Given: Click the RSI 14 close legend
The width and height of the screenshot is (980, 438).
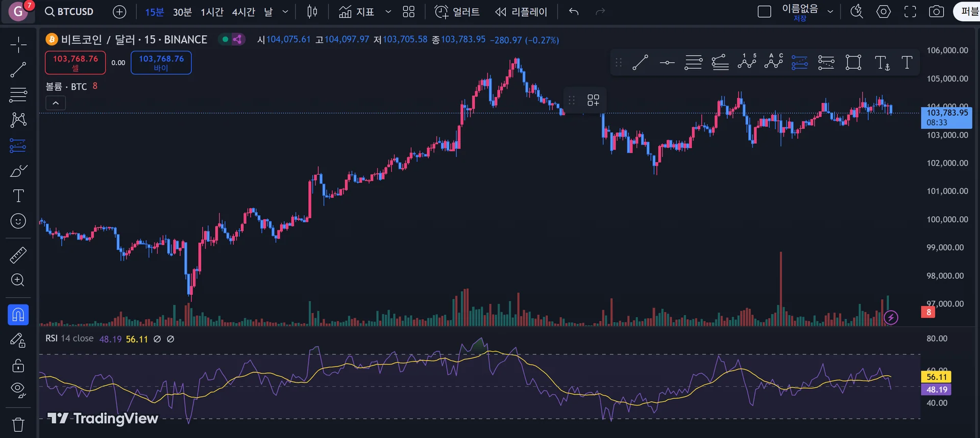Looking at the screenshot, I should [69, 339].
